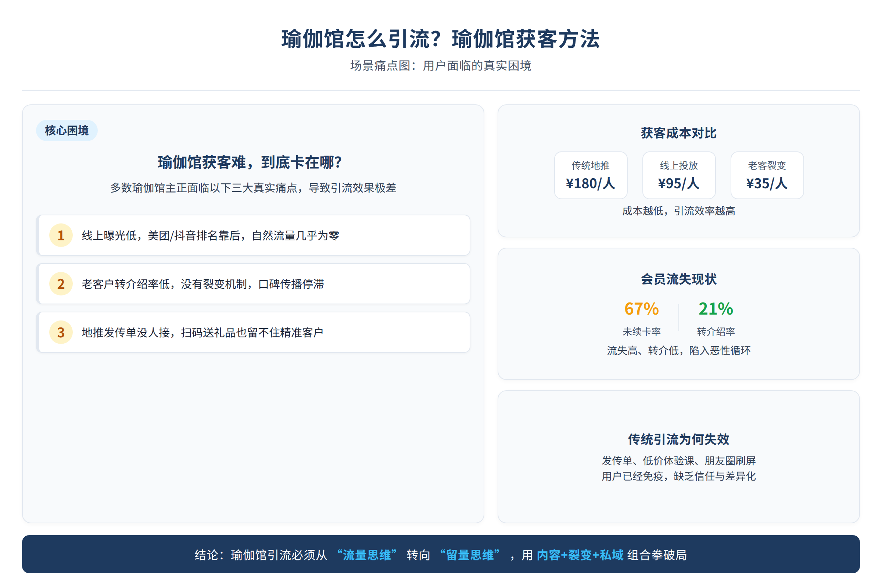Click the 线上投放 cost card
The image size is (882, 588).
point(679,175)
